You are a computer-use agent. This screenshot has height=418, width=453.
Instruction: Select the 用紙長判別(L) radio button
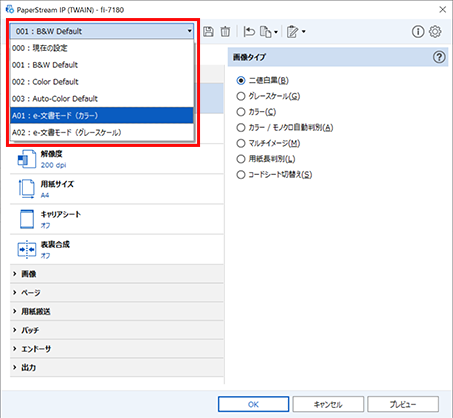pos(241,159)
